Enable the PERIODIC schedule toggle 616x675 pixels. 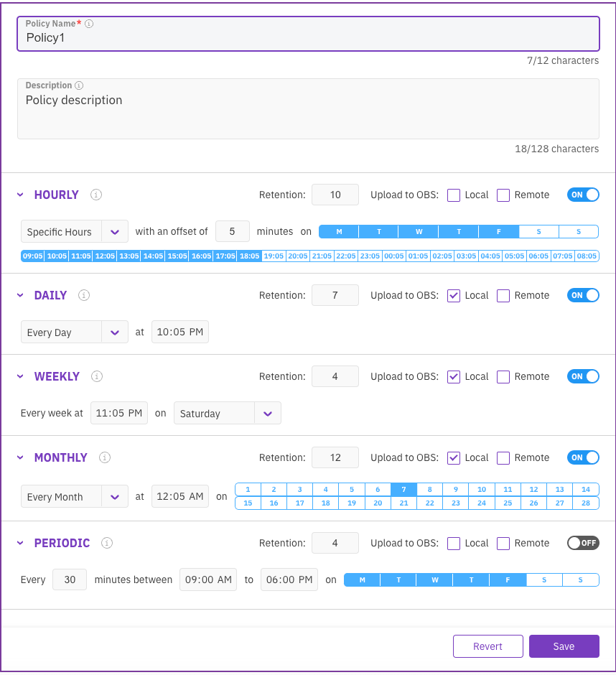pyautogui.click(x=582, y=543)
